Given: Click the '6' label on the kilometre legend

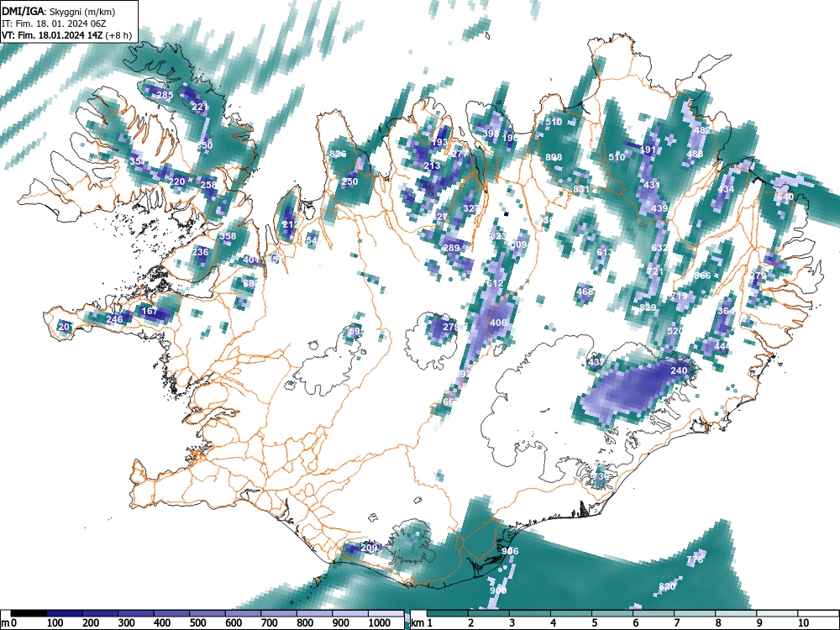Looking at the screenshot, I should click(x=635, y=623).
